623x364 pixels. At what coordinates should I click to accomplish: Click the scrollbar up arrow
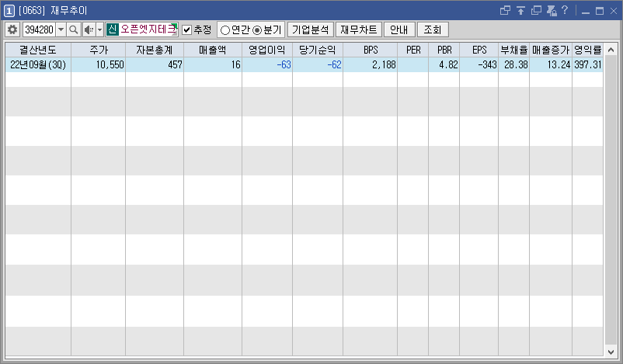coord(611,50)
